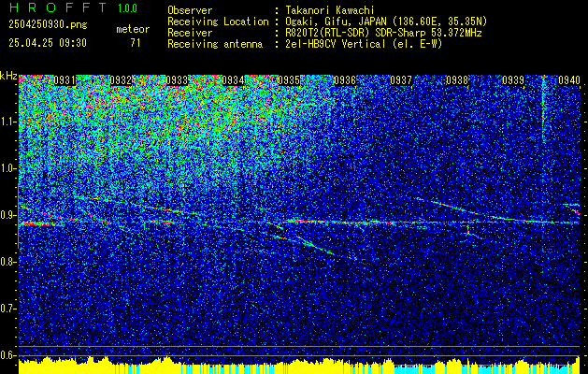Click the 0937 time marker
Image resolution: width=588 pixels, height=374 pixels.
(x=401, y=80)
